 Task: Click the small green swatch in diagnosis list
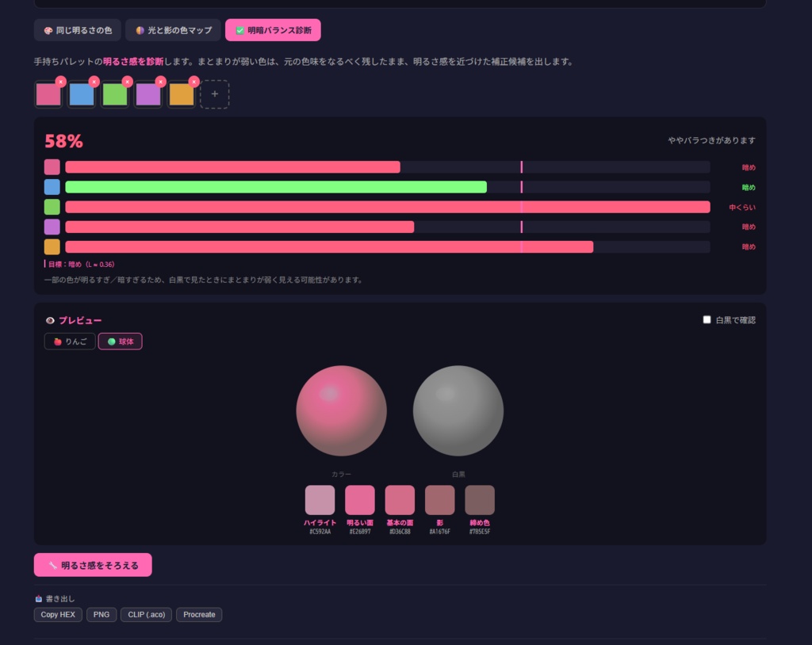click(52, 207)
